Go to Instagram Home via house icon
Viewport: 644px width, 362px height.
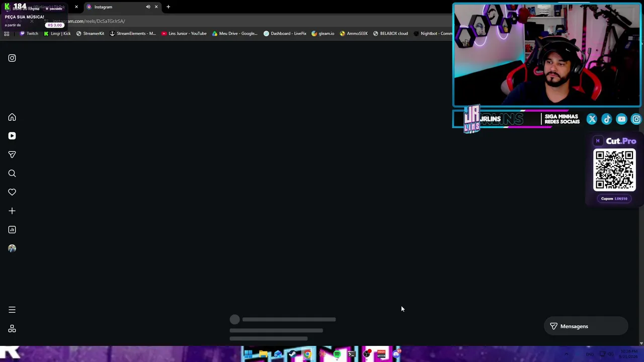[12, 117]
